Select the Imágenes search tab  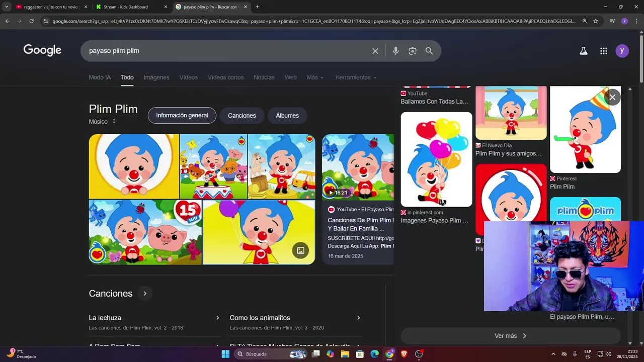tap(156, 77)
